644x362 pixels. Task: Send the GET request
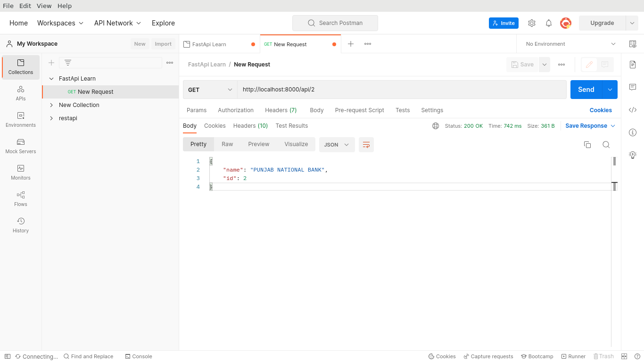(586, 90)
